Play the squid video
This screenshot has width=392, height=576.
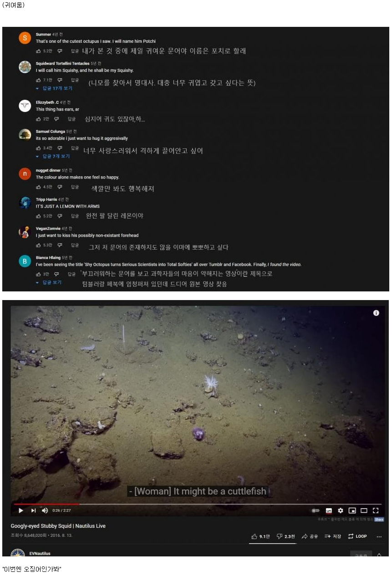pyautogui.click(x=20, y=510)
